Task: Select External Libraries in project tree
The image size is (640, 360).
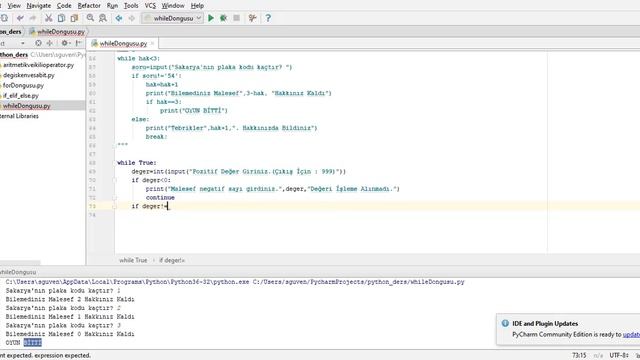Action: coord(19,116)
